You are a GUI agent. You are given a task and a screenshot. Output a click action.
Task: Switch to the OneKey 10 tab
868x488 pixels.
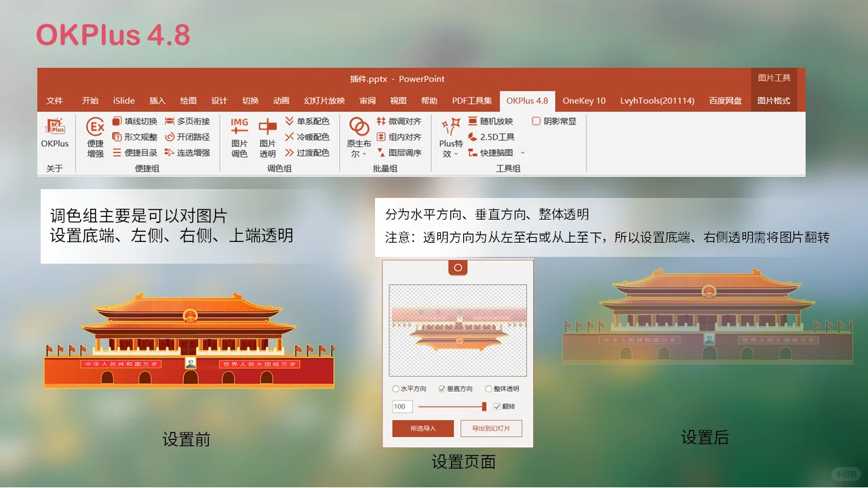pyautogui.click(x=584, y=101)
